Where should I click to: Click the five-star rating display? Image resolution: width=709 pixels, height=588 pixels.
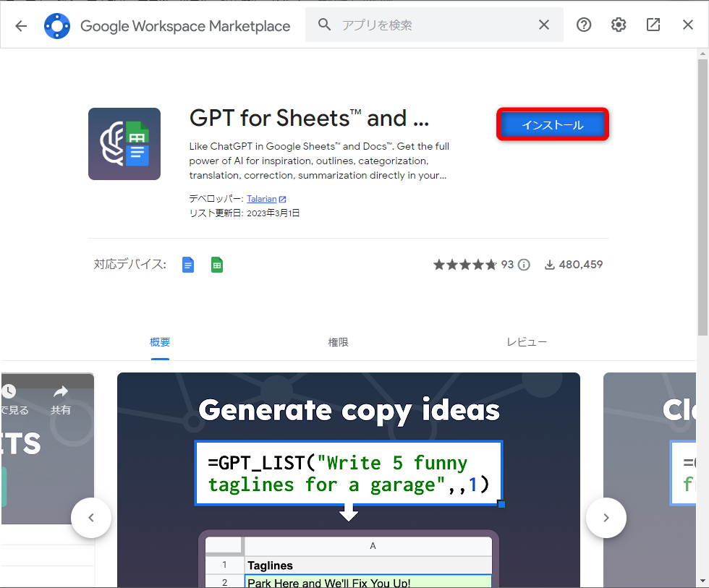(x=465, y=265)
